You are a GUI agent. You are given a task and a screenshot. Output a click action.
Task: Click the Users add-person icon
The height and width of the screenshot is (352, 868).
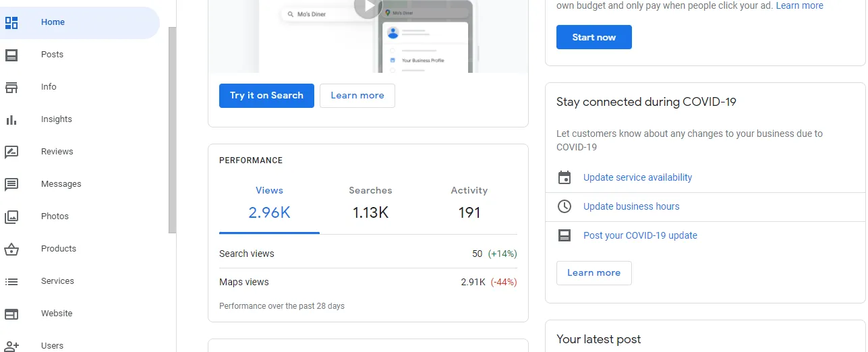(11, 346)
